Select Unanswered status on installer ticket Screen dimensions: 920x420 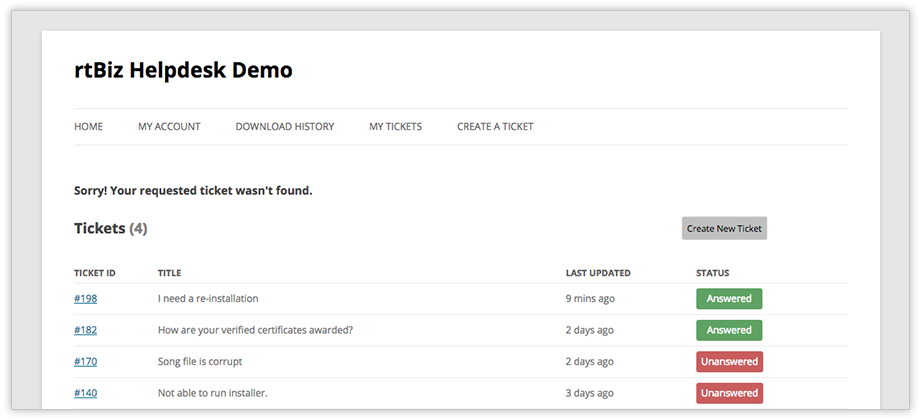[x=729, y=393]
